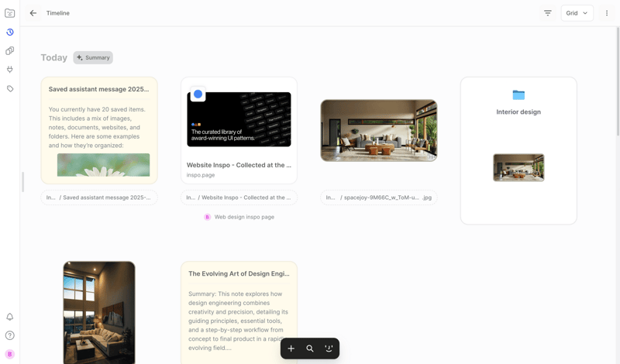The width and height of the screenshot is (620, 364).
Task: Click the spacejoy living room image thumbnail
Action: (x=379, y=130)
